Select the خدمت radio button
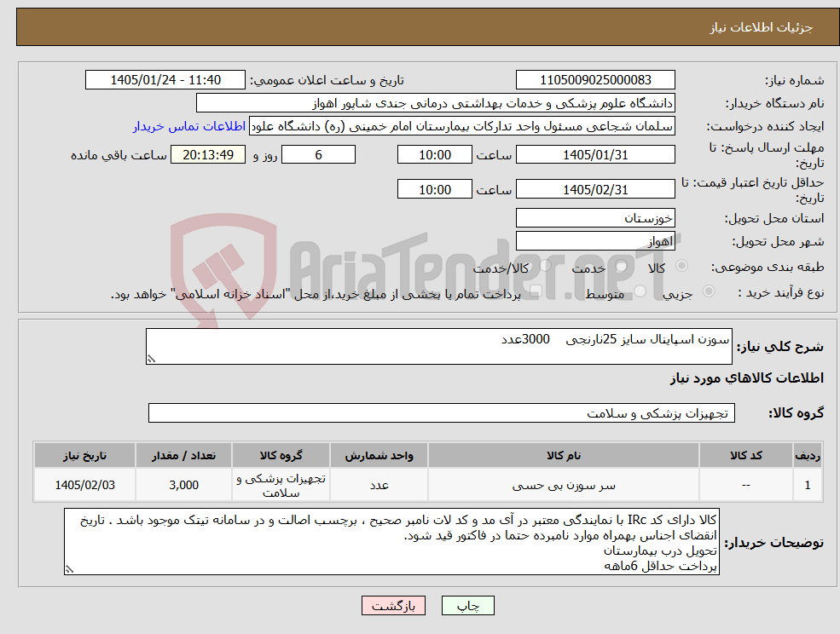840x634 pixels. coord(622,266)
